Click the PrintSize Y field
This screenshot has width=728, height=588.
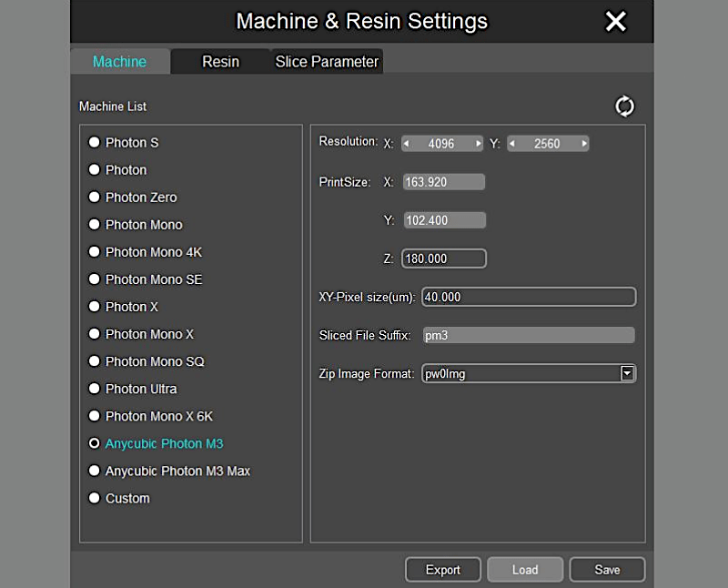click(x=444, y=220)
